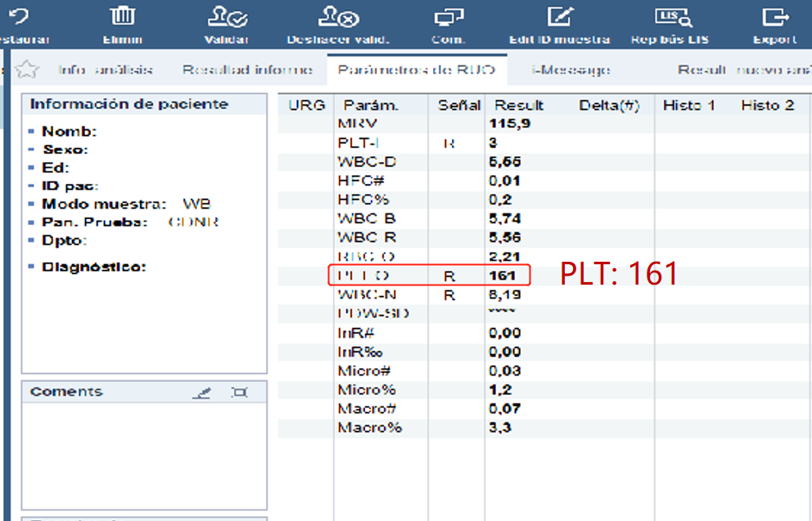The width and height of the screenshot is (812, 521).
Task: Click the Export icon
Action: pyautogui.click(x=774, y=18)
